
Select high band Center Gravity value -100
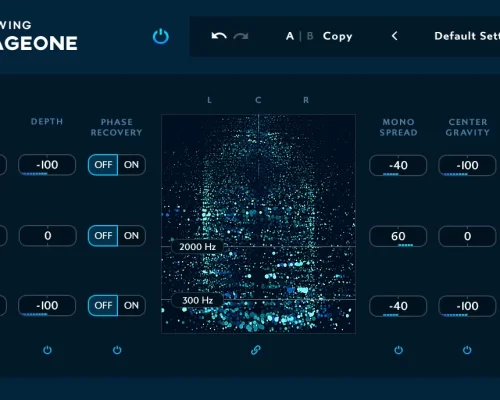click(x=467, y=165)
